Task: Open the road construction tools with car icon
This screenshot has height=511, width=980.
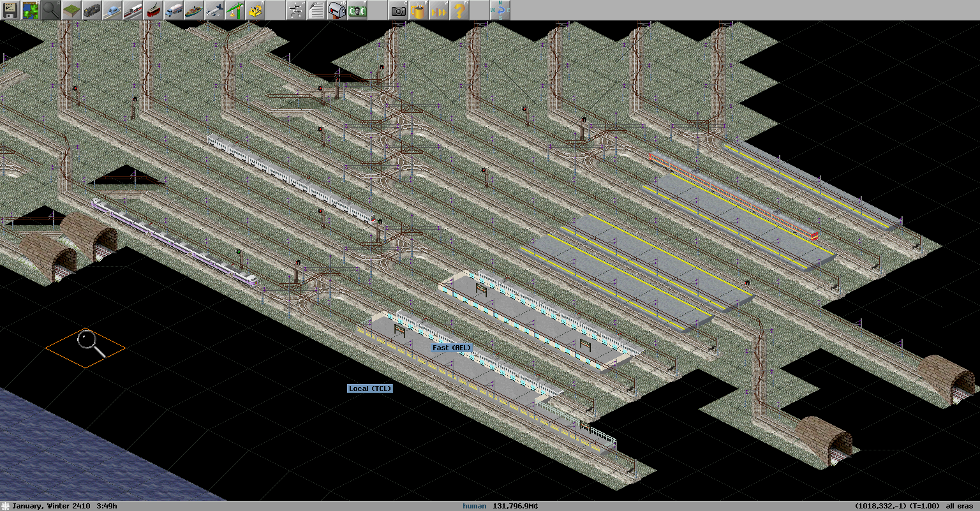Action: [x=112, y=10]
